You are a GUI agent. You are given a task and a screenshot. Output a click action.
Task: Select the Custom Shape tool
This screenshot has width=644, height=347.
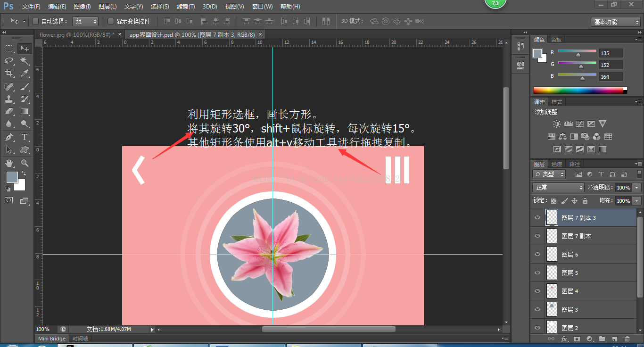pos(25,149)
